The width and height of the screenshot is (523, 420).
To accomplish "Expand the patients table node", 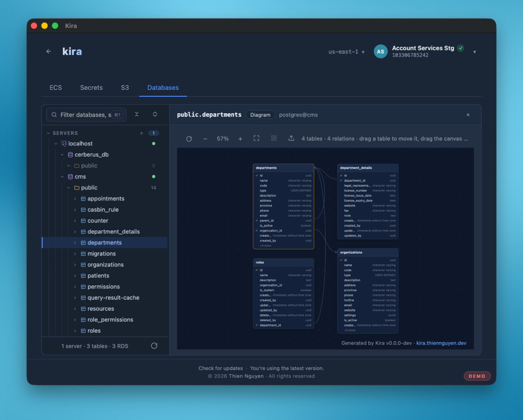I will pyautogui.click(x=75, y=275).
